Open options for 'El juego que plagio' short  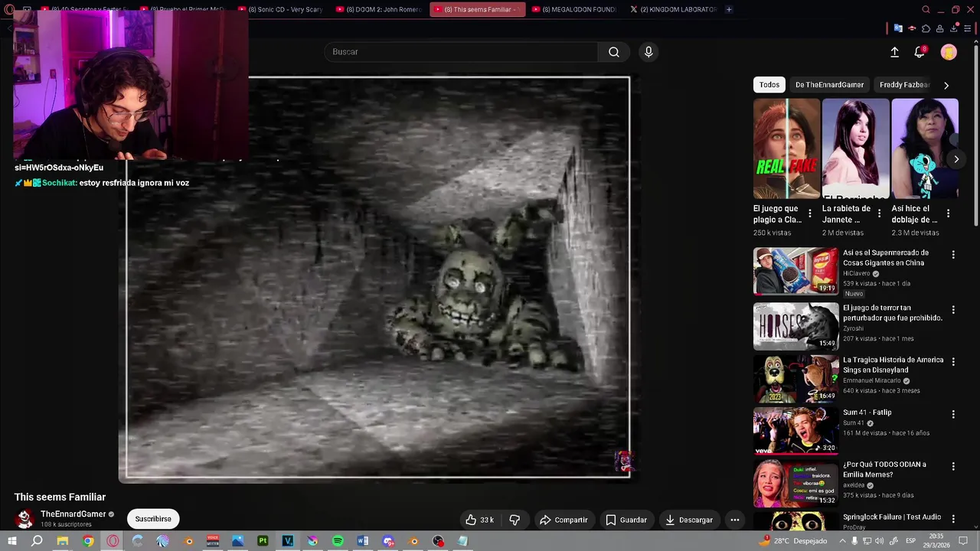pos(810,214)
